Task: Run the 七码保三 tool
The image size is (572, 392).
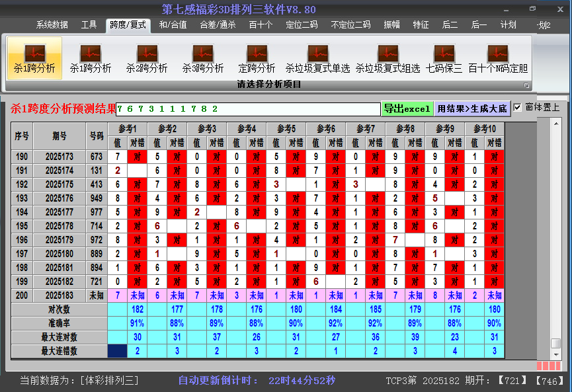Action: (444, 58)
